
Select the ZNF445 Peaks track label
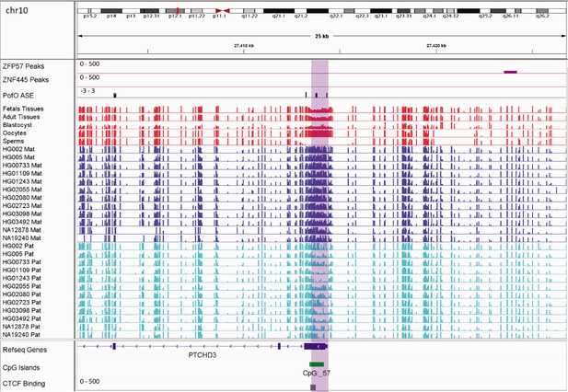tap(26, 80)
